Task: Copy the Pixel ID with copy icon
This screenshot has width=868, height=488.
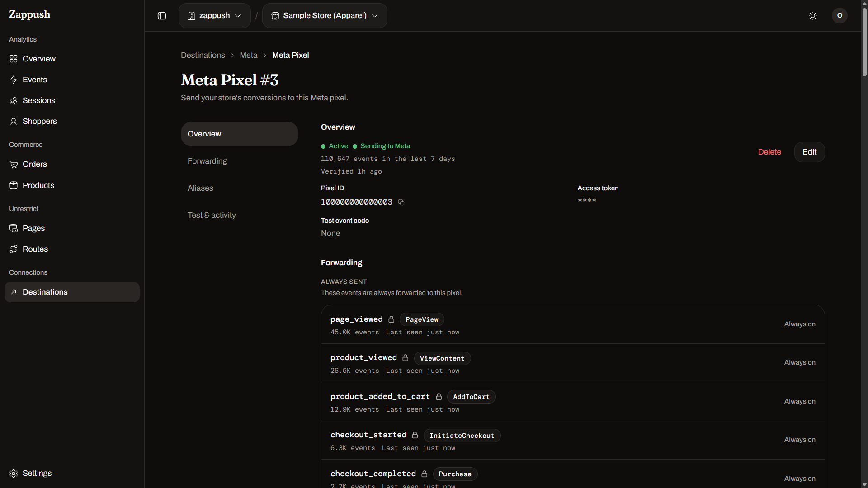Action: pyautogui.click(x=401, y=202)
